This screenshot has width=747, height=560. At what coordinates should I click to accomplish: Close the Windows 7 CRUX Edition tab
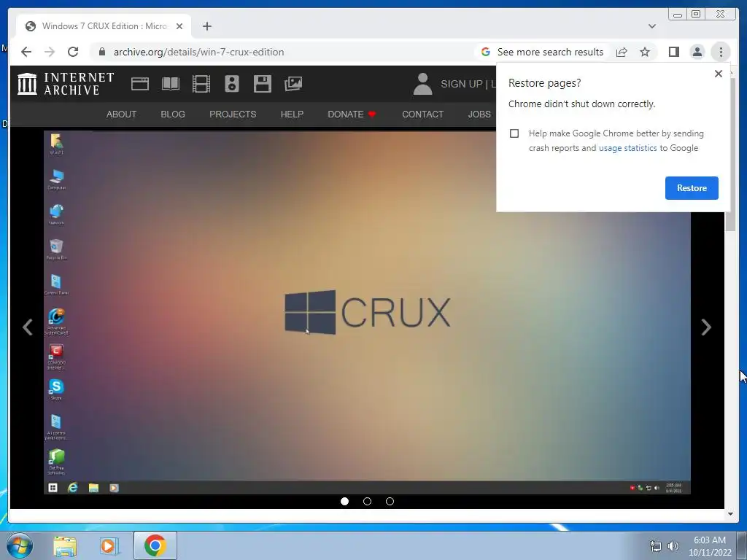pos(179,26)
